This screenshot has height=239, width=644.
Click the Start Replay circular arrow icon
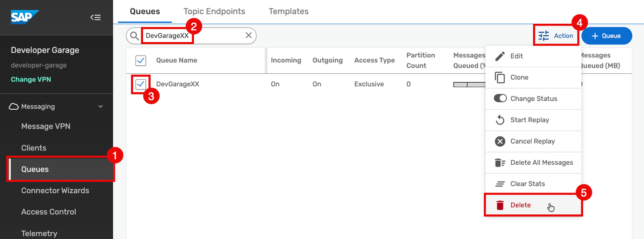pos(500,120)
